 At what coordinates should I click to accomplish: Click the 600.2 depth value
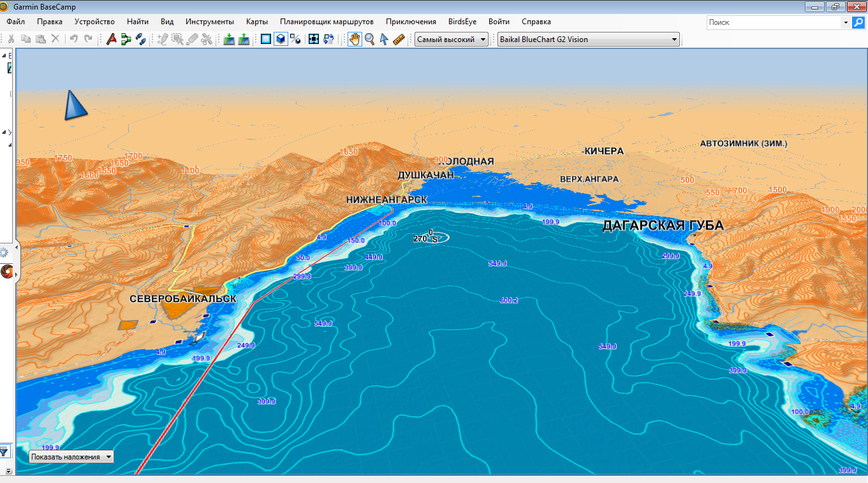[509, 300]
